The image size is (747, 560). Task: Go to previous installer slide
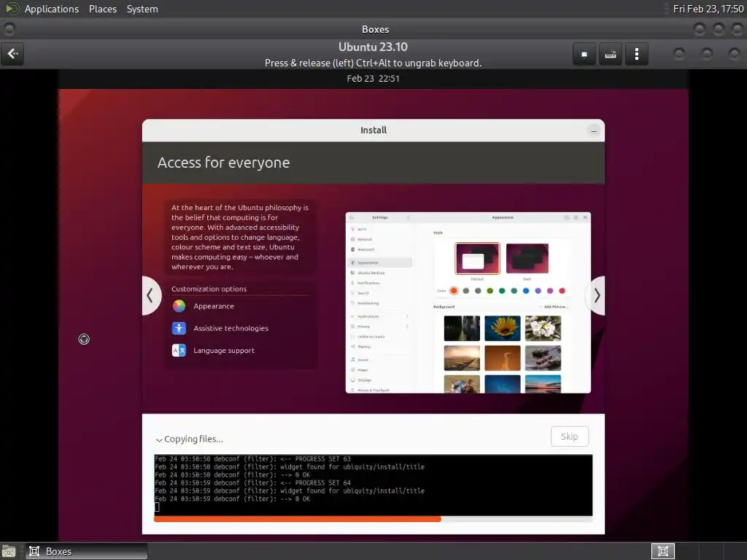150,295
